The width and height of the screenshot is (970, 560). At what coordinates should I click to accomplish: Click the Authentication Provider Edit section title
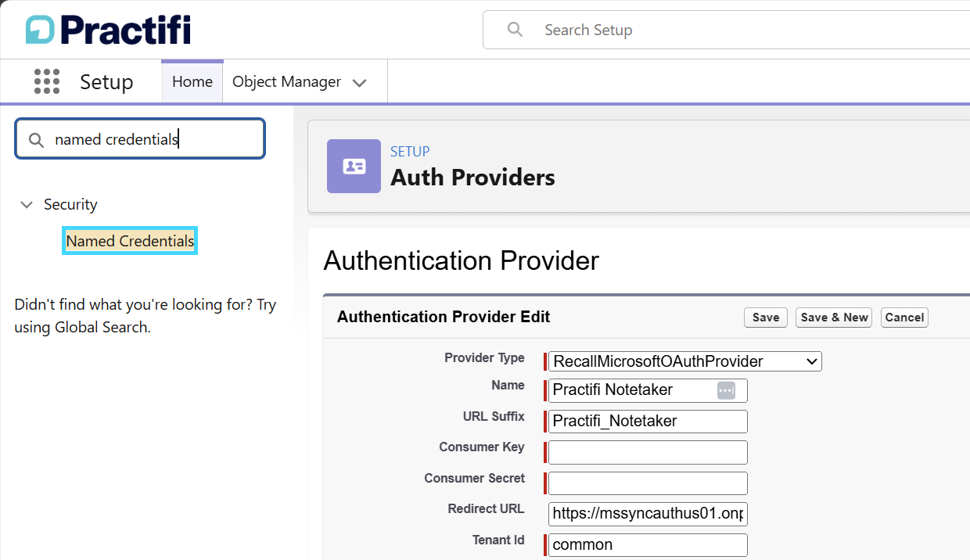pyautogui.click(x=444, y=317)
